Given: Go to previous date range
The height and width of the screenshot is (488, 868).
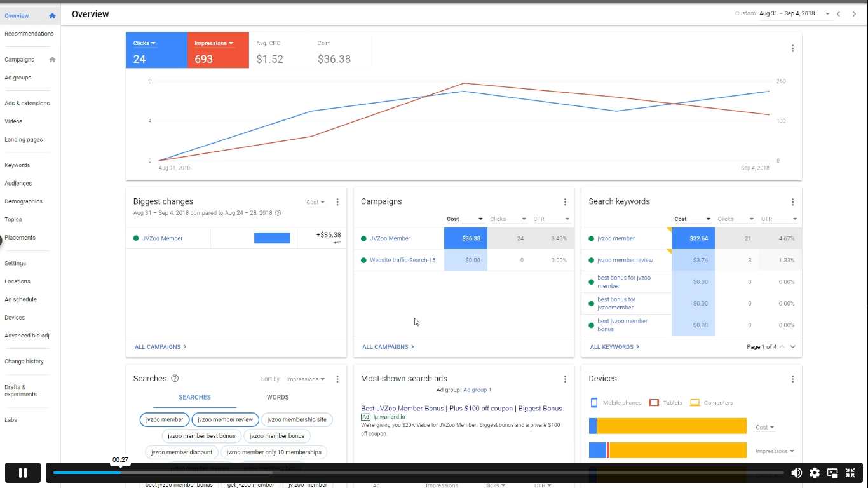Looking at the screenshot, I should pyautogui.click(x=839, y=14).
